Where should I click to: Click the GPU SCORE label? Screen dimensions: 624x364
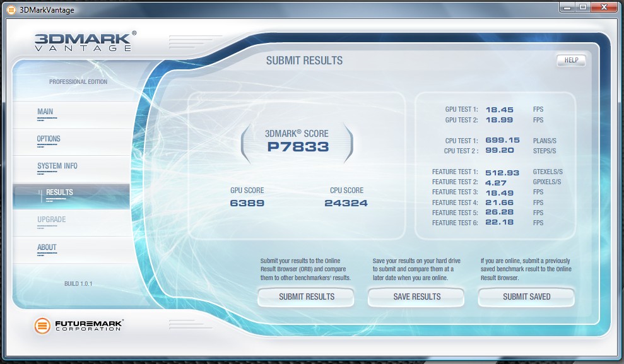[247, 191]
